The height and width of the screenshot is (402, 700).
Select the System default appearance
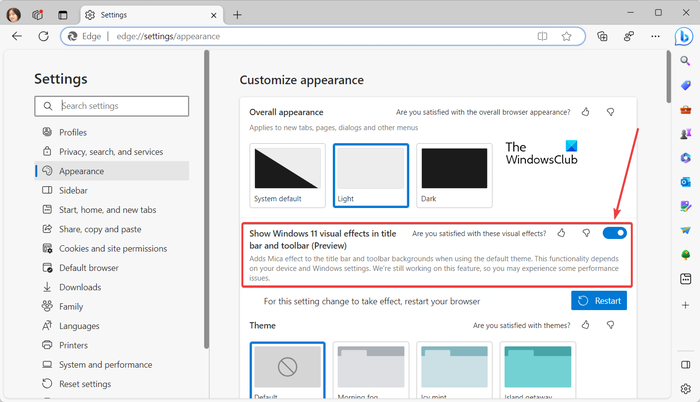coord(288,176)
